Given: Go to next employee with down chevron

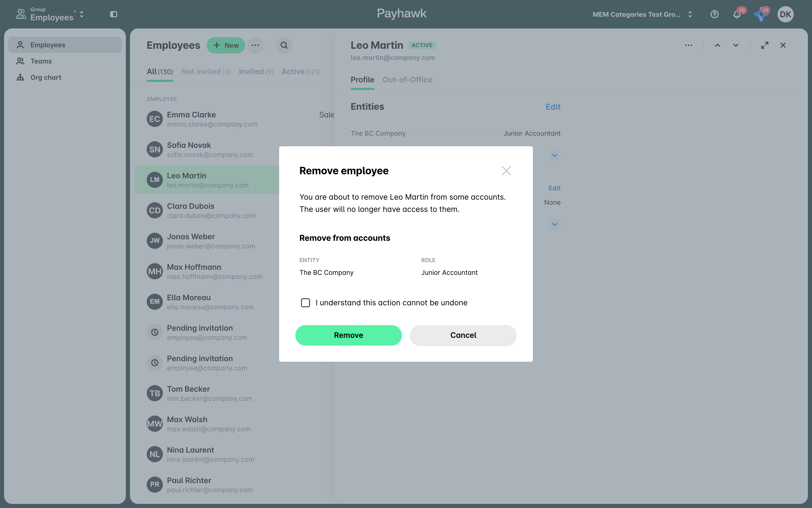Looking at the screenshot, I should coord(736,45).
